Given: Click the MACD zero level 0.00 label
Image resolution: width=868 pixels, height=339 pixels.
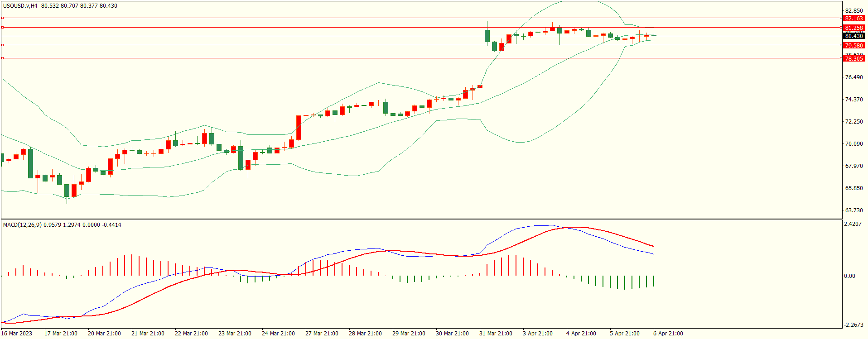Looking at the screenshot, I should click(x=849, y=276).
